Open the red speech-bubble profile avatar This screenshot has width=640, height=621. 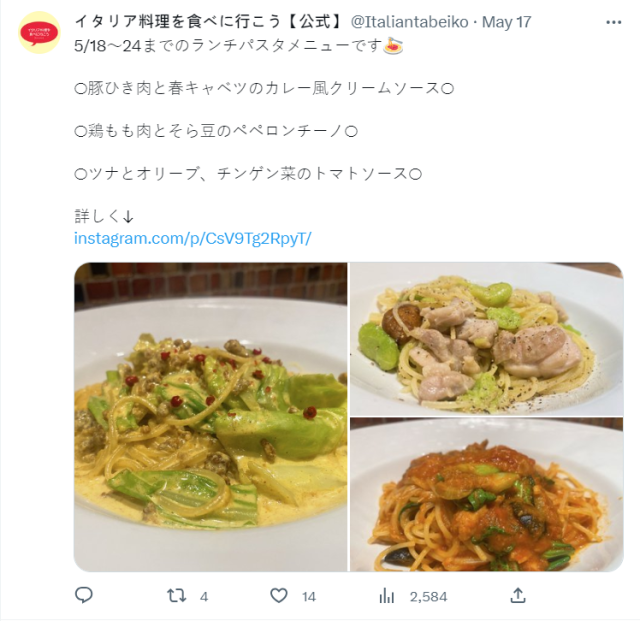click(x=39, y=33)
